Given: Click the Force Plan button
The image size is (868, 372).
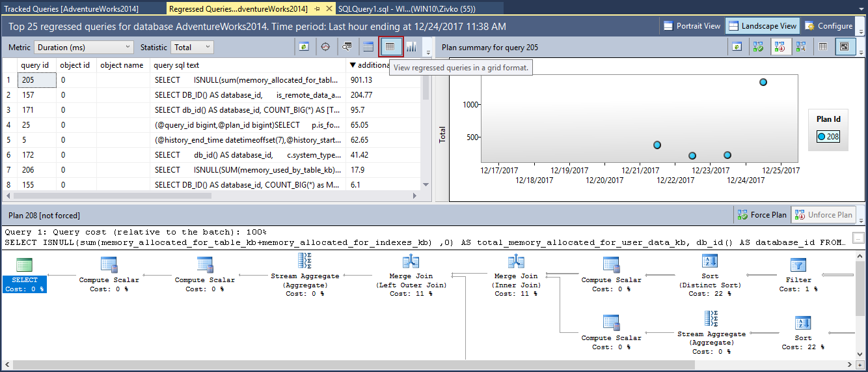Looking at the screenshot, I should (761, 215).
